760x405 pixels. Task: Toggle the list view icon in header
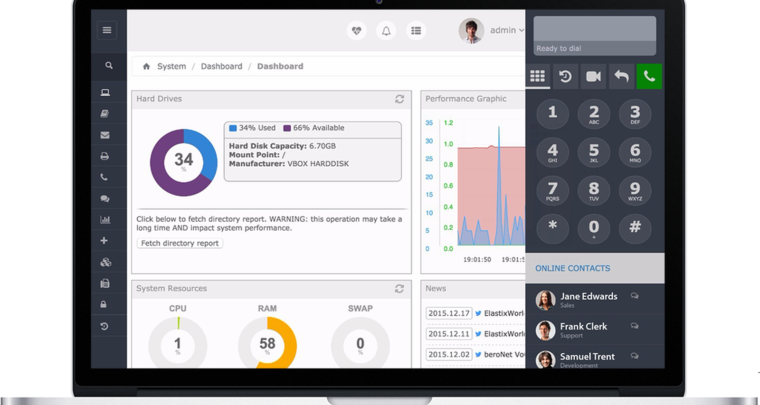pyautogui.click(x=416, y=31)
